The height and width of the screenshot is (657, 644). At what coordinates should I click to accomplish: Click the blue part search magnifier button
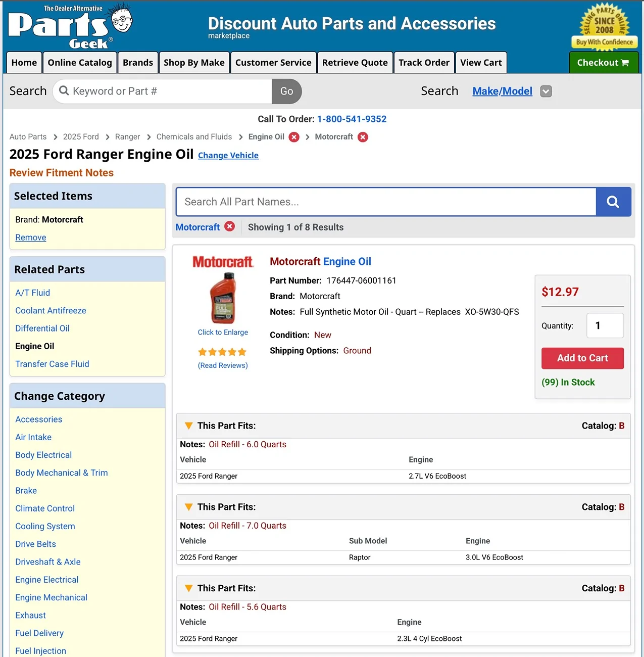(x=613, y=202)
